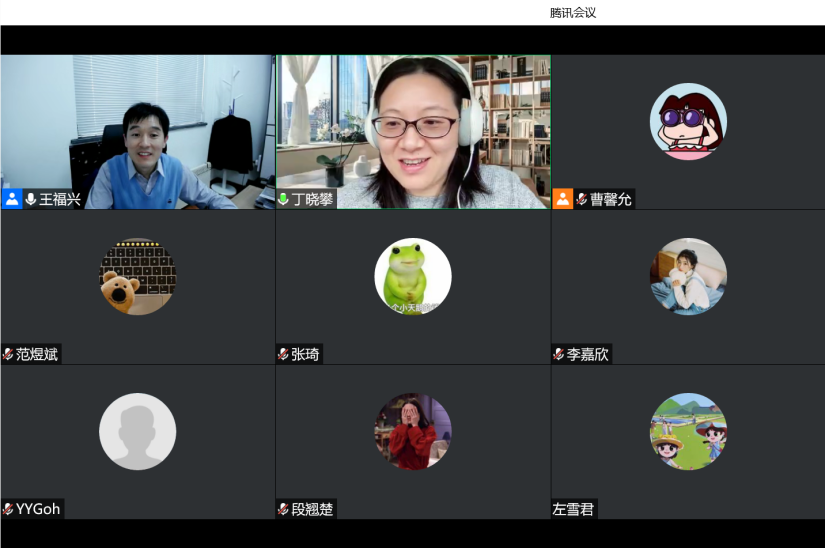
Task: Click the muted mic icon beside YYGoh
Action: [8, 509]
